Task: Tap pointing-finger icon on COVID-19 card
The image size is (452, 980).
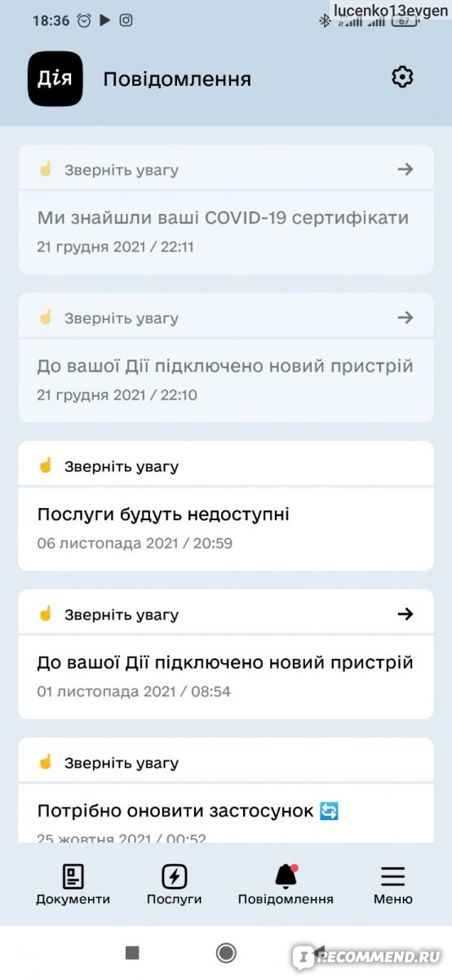Action: click(x=46, y=169)
